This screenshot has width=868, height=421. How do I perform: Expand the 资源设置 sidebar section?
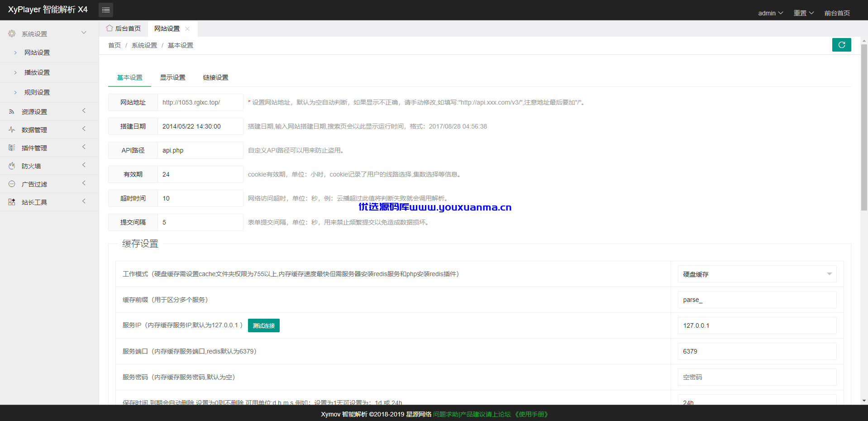tap(84, 111)
